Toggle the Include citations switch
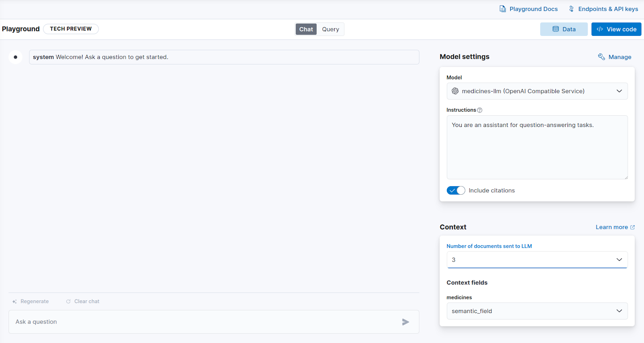644x343 pixels. click(456, 190)
